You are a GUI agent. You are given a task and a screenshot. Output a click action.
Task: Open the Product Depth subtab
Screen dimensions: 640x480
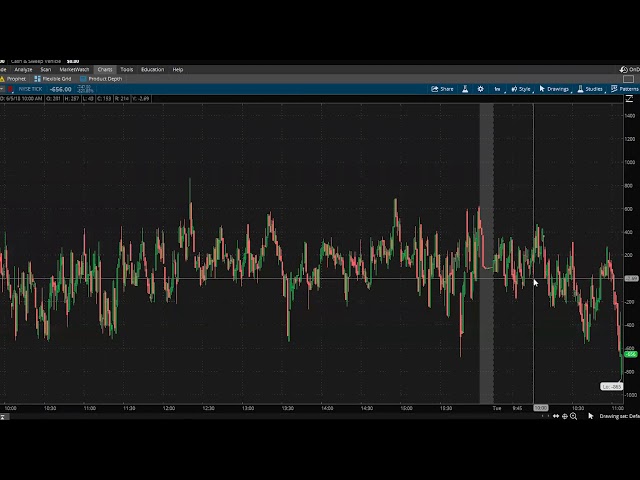tap(101, 79)
